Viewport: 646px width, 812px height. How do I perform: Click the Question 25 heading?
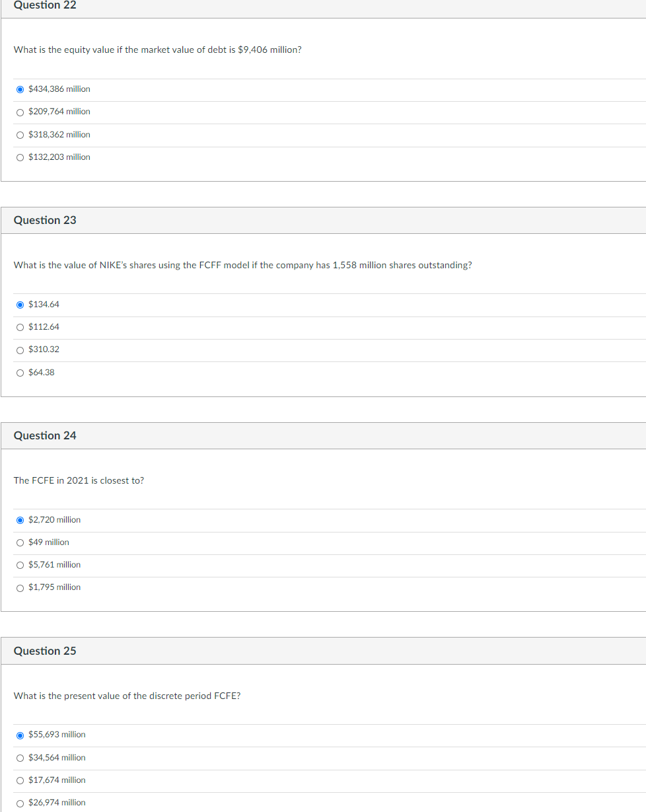click(45, 651)
